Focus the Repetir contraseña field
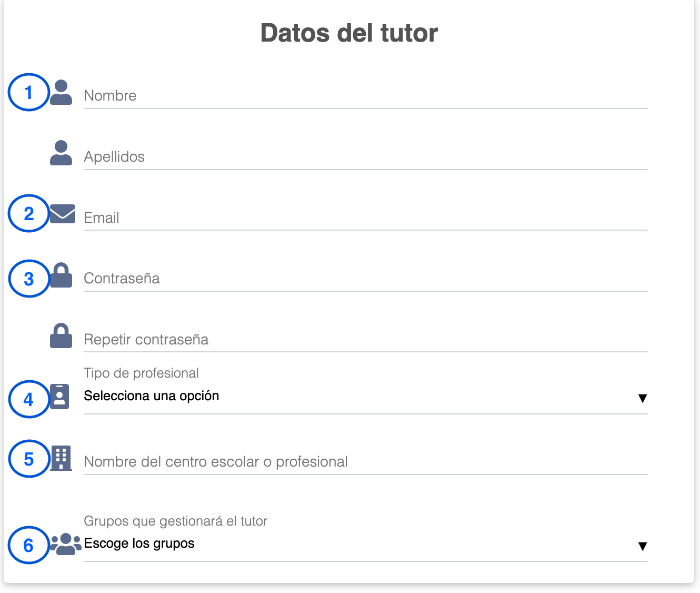This screenshot has height=593, width=700. point(365,340)
